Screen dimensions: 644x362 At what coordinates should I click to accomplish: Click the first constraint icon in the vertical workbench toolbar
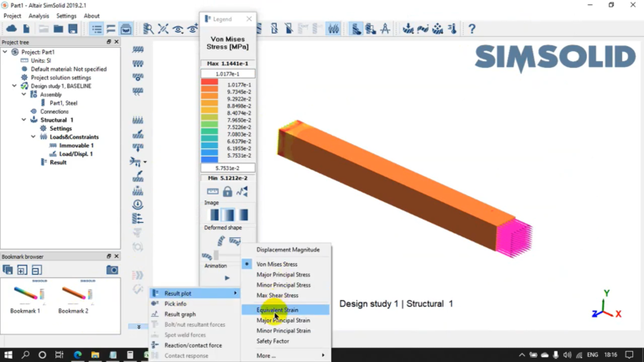(x=138, y=49)
